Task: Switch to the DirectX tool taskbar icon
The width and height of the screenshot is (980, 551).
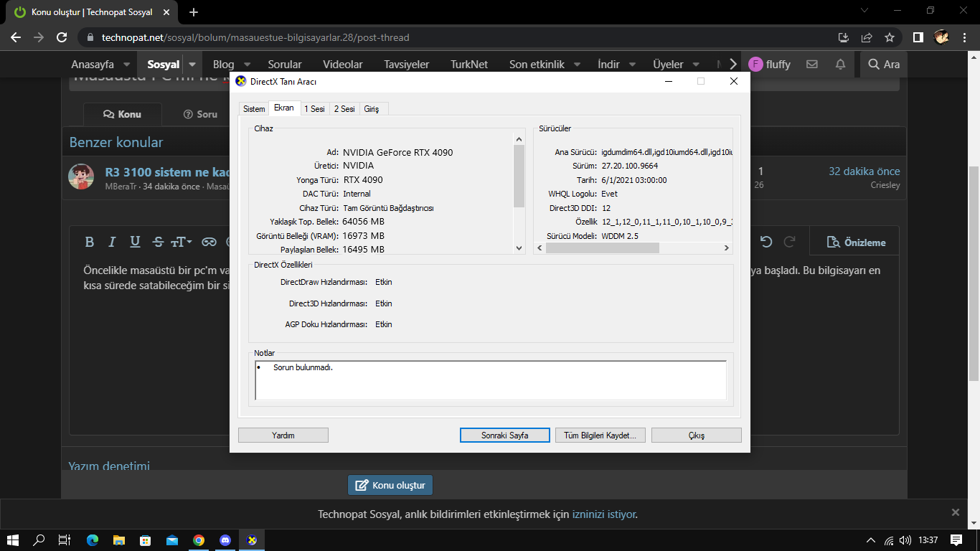Action: click(252, 540)
